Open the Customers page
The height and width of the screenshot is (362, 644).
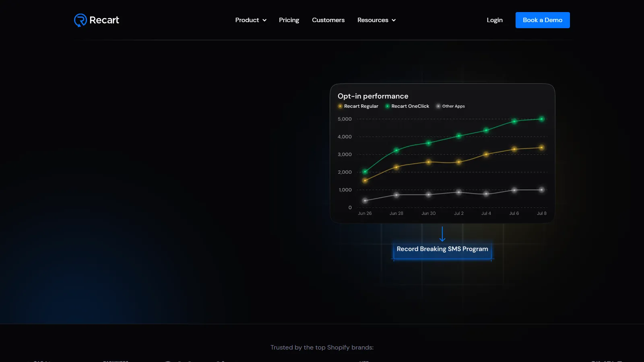coord(328,20)
